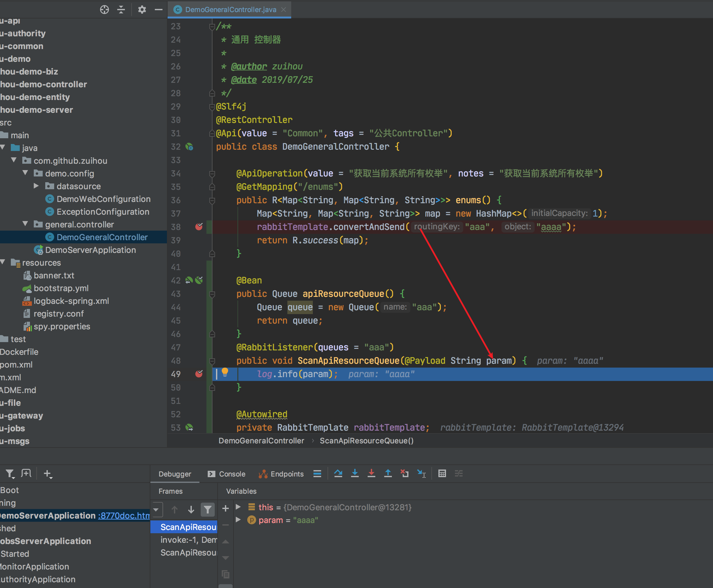The width and height of the screenshot is (713, 588).
Task: Select the ScanApiResou frame in Frames list
Action: tap(188, 527)
